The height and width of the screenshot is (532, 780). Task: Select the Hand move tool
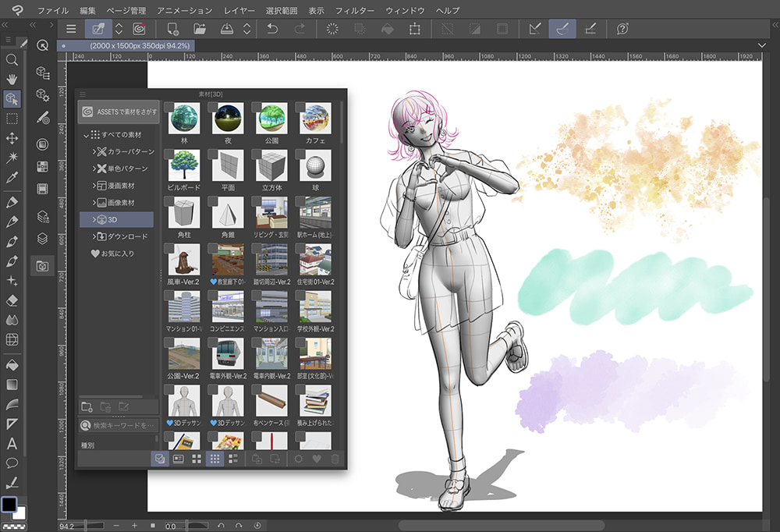pos(12,80)
